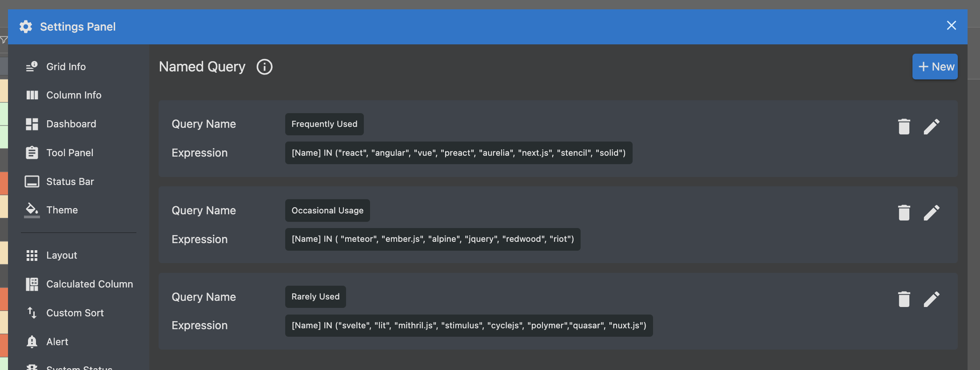Switch to Column Info settings
Viewport: 980px width, 370px height.
(x=73, y=95)
